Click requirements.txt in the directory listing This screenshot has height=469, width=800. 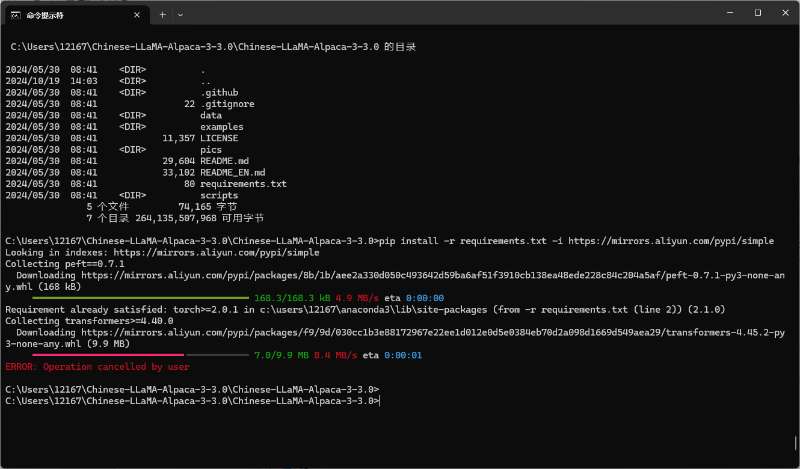tap(243, 184)
